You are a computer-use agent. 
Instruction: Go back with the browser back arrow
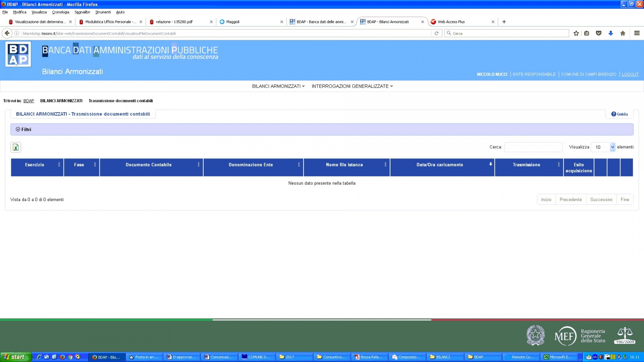7,33
